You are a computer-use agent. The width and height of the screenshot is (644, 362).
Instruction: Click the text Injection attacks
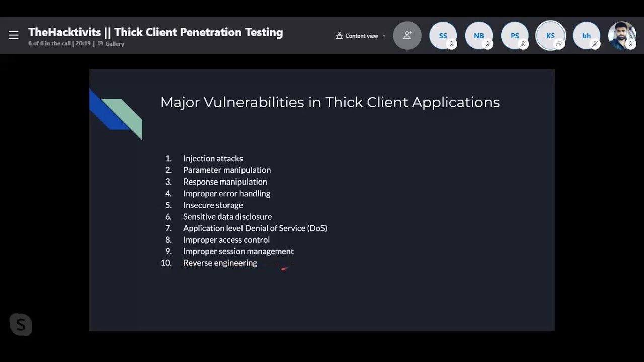[x=213, y=158]
